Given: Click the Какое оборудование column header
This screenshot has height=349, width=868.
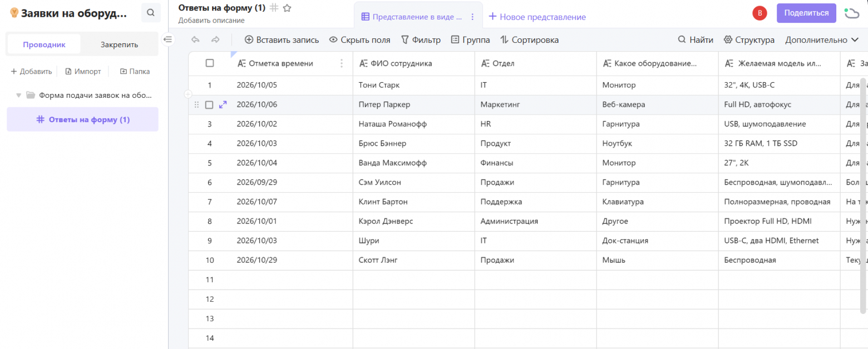Looking at the screenshot, I should (x=657, y=63).
